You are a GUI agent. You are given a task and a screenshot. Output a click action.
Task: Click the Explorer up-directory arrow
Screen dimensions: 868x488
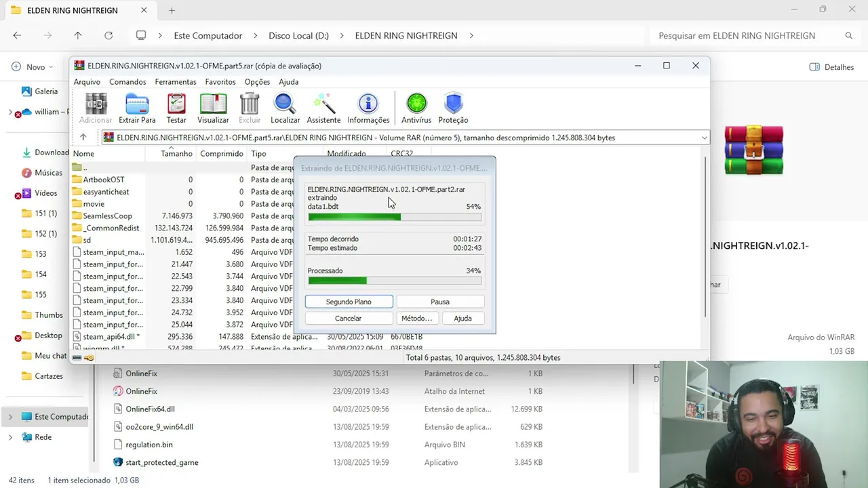(x=78, y=35)
